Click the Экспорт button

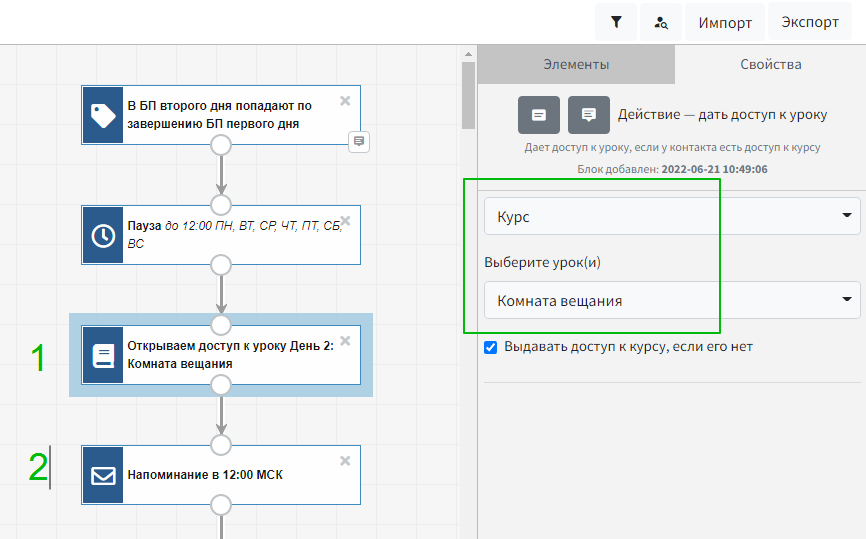[809, 22]
